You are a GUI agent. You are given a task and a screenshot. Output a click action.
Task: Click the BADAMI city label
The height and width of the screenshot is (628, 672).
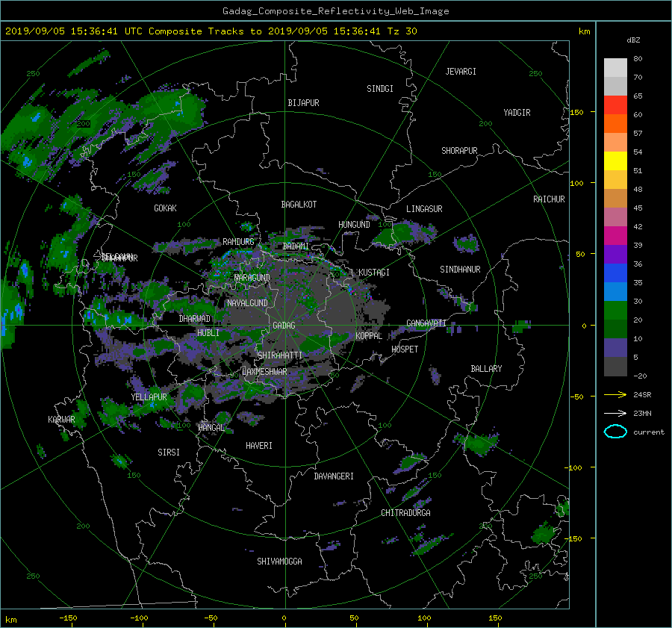pyautogui.click(x=296, y=246)
